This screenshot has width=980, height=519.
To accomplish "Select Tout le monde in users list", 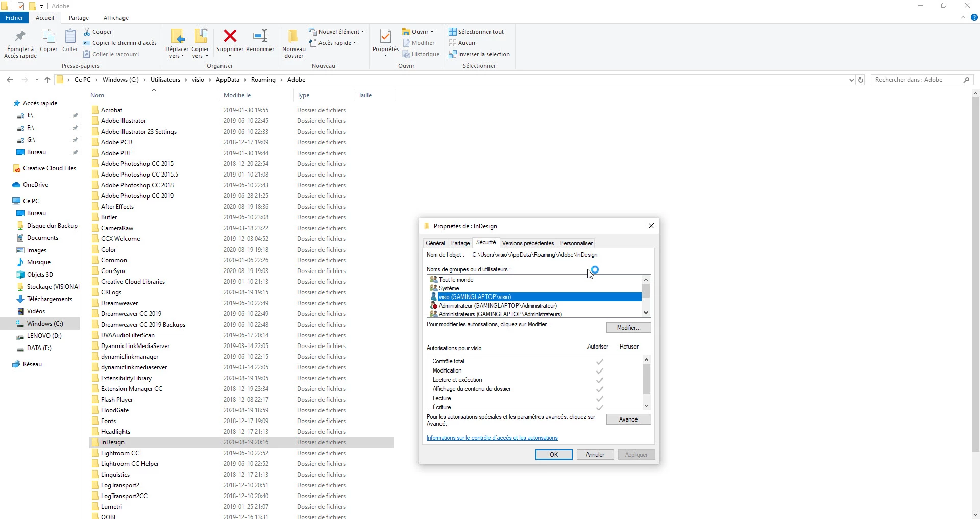I will 535,280.
